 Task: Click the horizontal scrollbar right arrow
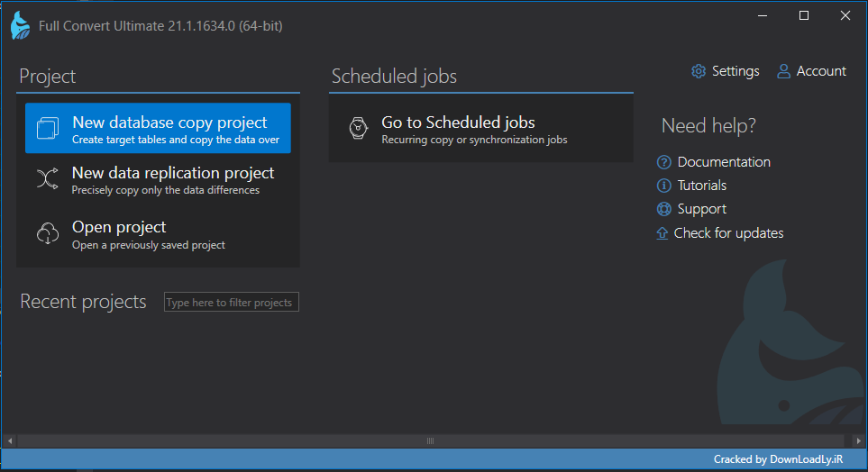[857, 441]
